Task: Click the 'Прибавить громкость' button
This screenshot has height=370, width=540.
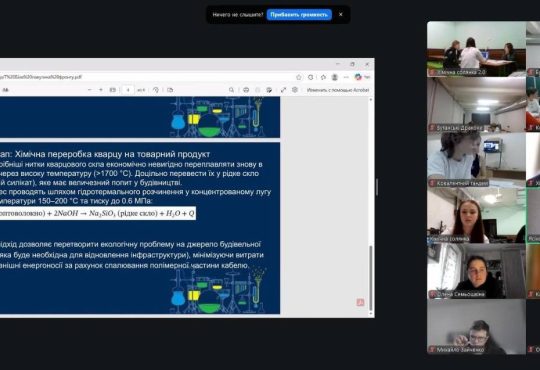Action: [299, 15]
